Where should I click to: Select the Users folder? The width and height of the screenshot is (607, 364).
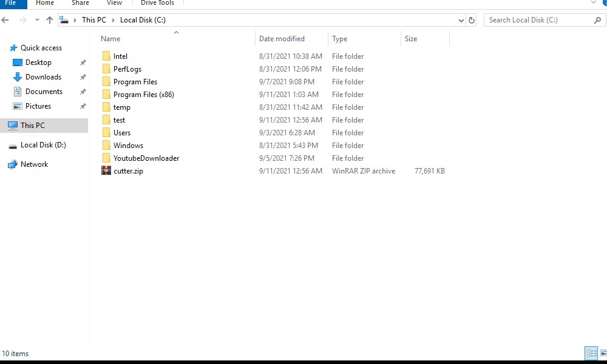(122, 133)
